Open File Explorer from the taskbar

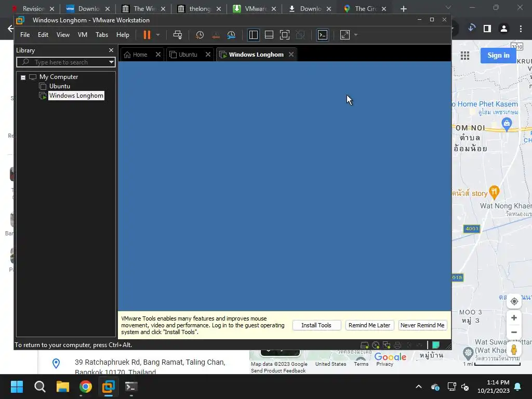63,387
